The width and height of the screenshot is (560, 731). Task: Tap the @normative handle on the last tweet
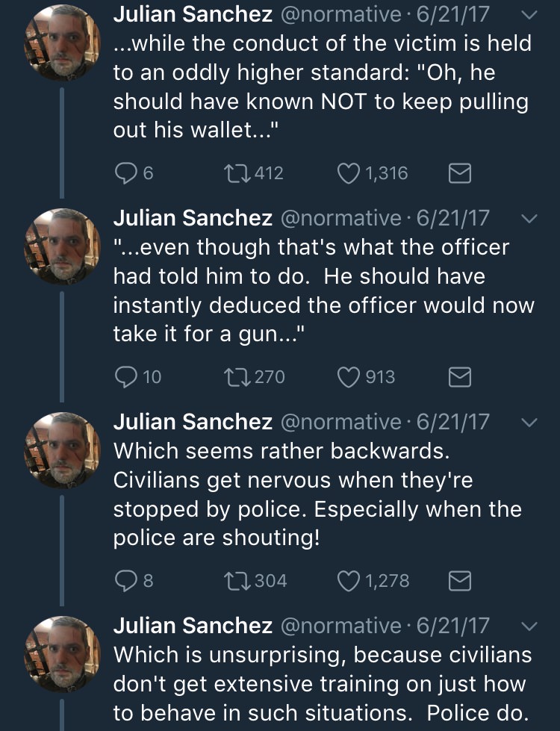(x=340, y=626)
